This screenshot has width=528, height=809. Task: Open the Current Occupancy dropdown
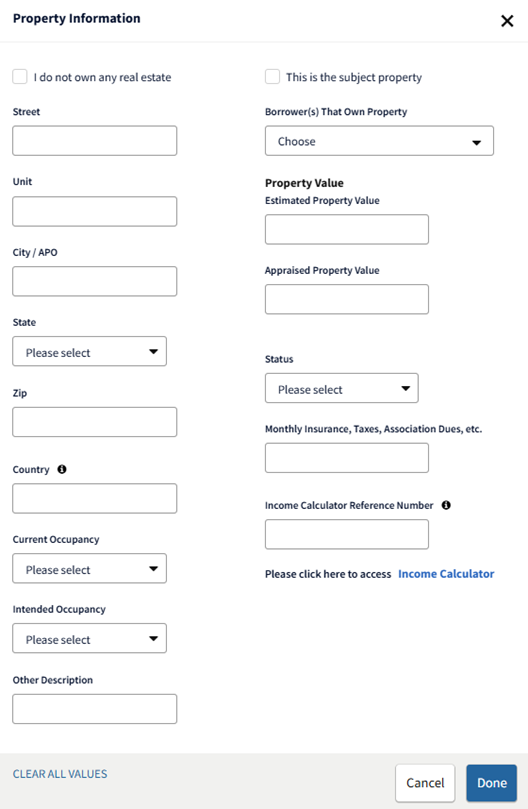click(x=90, y=569)
